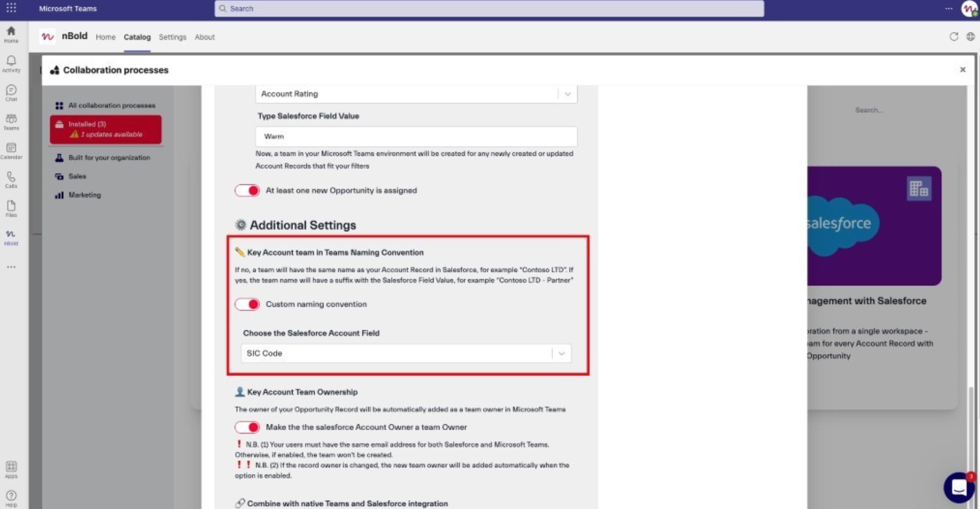Open Chat from the left rail
980x509 pixels.
tap(11, 93)
